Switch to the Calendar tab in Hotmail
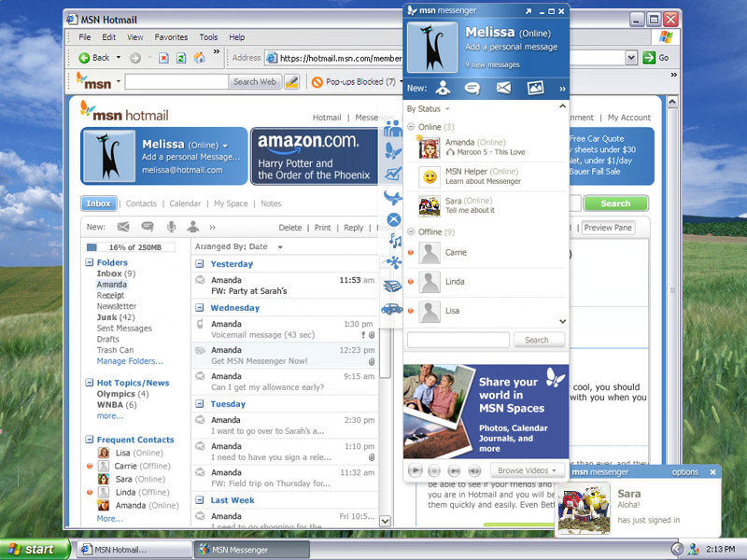Image resolution: width=747 pixels, height=560 pixels. point(185,203)
